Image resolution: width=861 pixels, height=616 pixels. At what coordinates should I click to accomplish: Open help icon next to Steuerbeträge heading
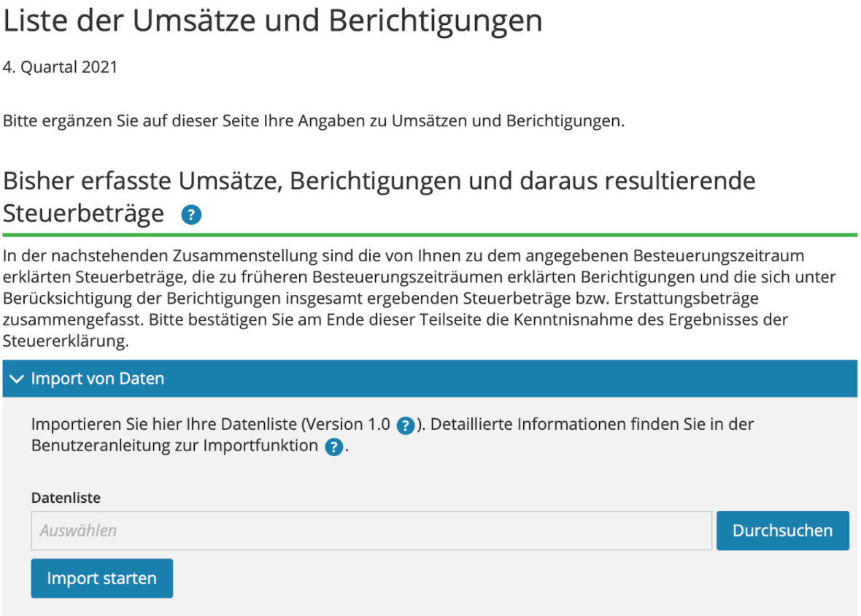[x=191, y=215]
